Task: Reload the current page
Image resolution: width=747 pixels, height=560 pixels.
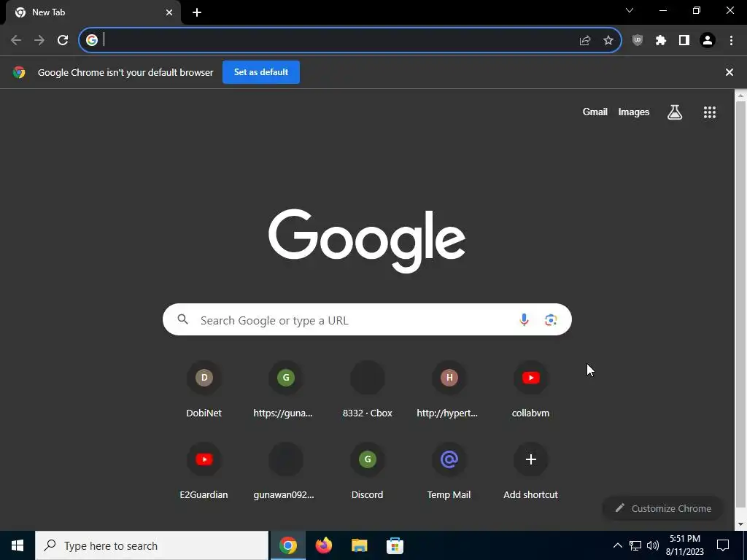Action: 63,40
